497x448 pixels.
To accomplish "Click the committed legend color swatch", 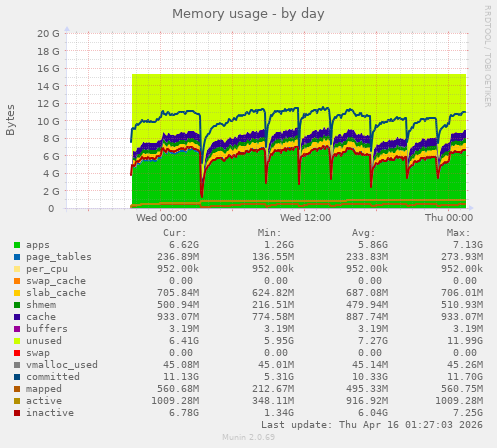I will tap(17, 377).
